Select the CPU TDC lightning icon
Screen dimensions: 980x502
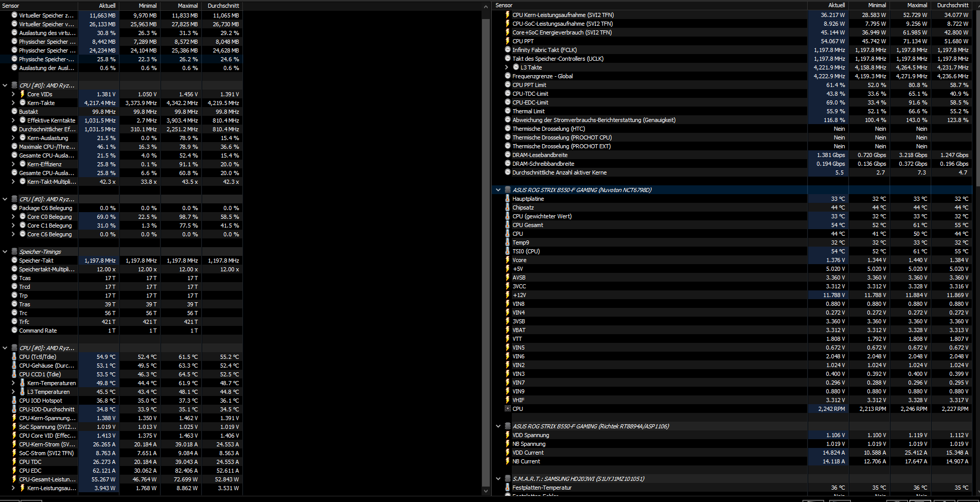click(x=14, y=462)
